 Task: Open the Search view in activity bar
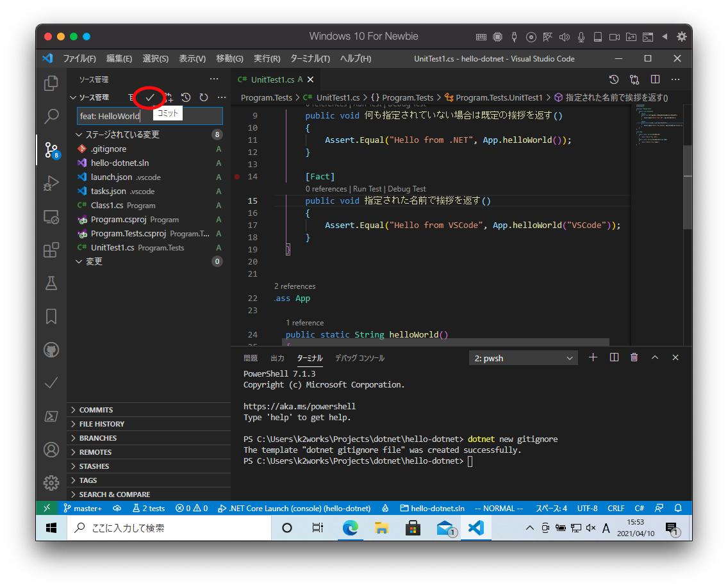tap(51, 117)
